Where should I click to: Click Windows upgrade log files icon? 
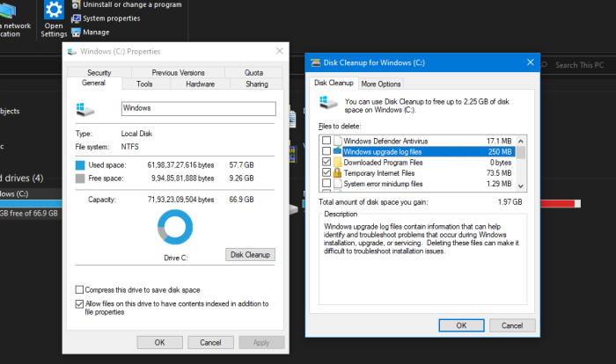tap(338, 151)
